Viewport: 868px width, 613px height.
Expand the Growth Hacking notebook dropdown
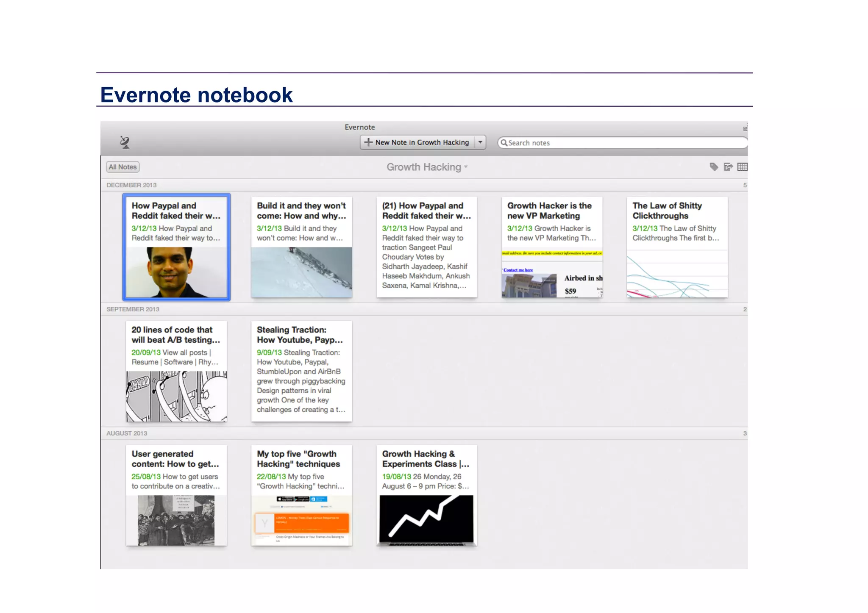click(465, 167)
